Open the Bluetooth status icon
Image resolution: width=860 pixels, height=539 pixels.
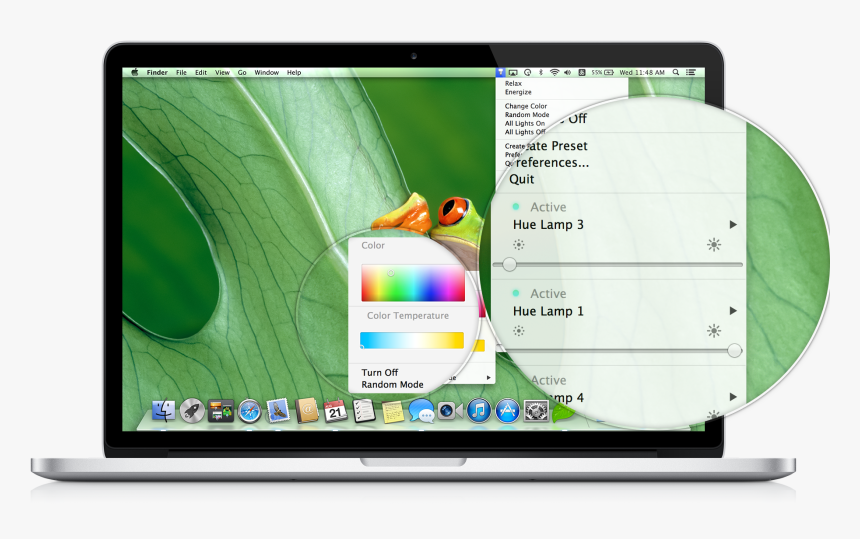pos(541,72)
